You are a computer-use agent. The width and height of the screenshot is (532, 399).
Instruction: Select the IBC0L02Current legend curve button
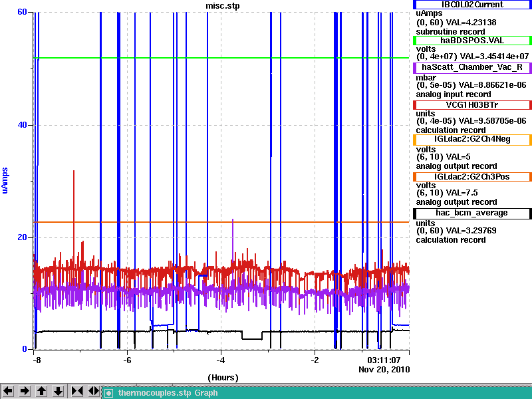click(x=472, y=5)
